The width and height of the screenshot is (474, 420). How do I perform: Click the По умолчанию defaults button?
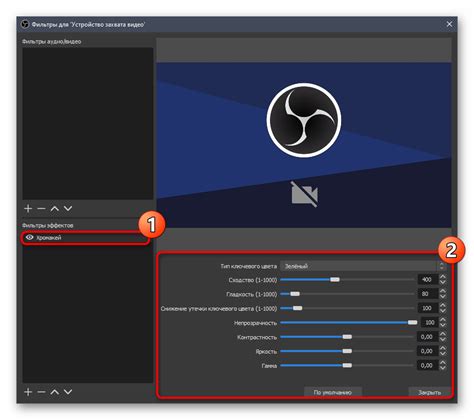pyautogui.click(x=333, y=392)
